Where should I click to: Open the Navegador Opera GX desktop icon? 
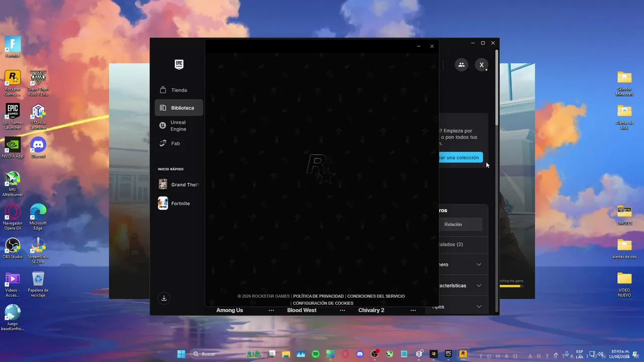13,217
